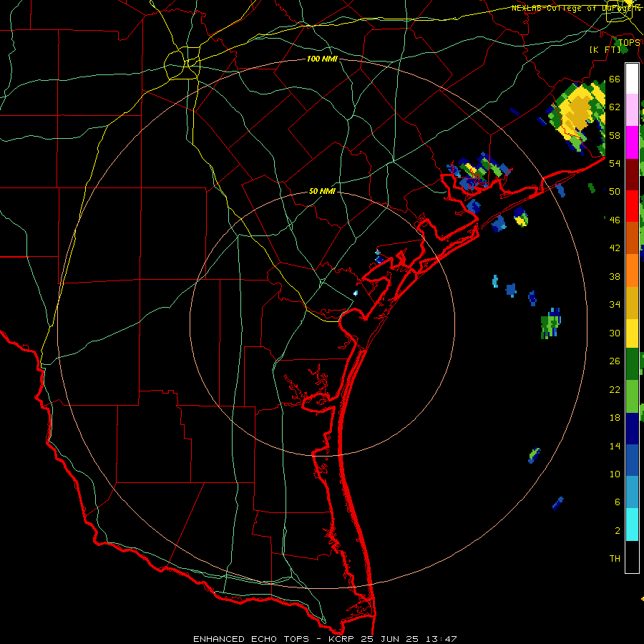Click the bright orange swatch near the 38 label
Viewport: 644px width, 644px height.
(x=632, y=270)
